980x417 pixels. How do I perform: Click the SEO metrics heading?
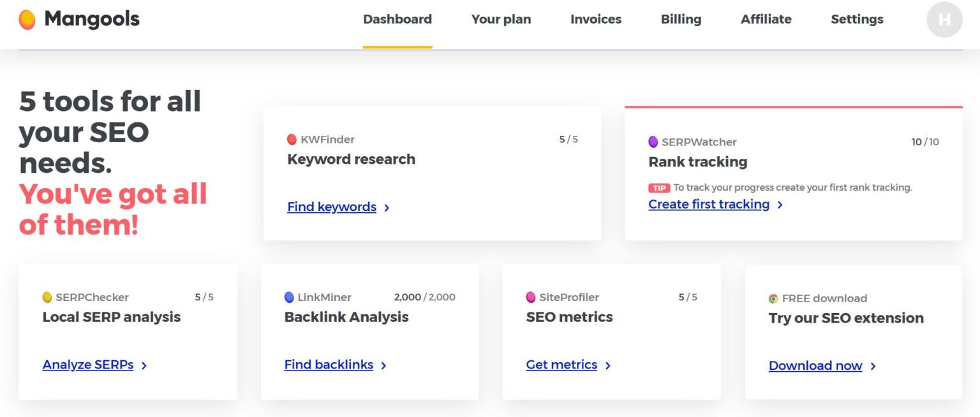coord(569,318)
